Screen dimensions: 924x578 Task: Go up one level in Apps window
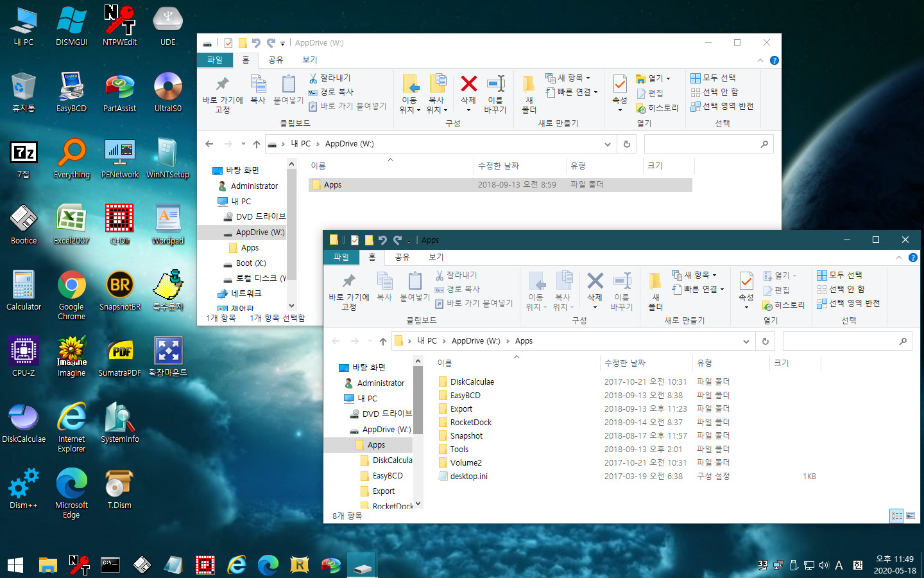click(383, 341)
